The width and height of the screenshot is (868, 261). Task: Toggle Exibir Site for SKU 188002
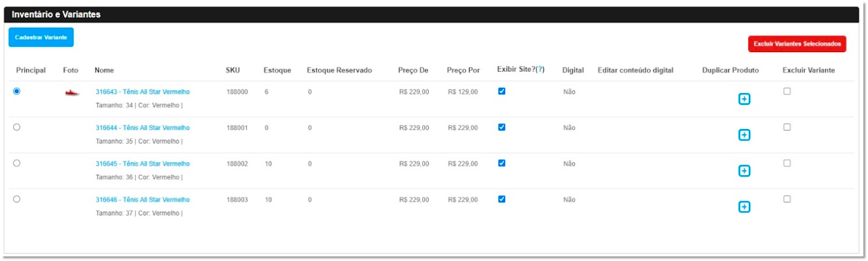[502, 163]
